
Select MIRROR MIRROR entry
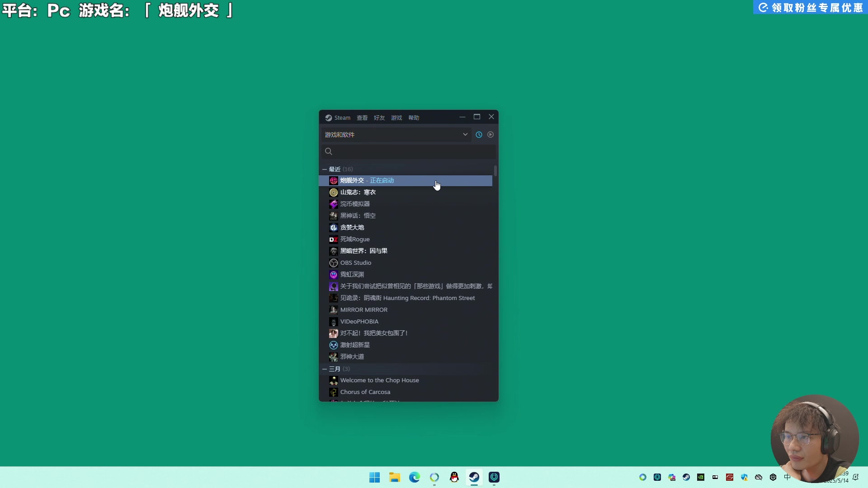pyautogui.click(x=406, y=310)
